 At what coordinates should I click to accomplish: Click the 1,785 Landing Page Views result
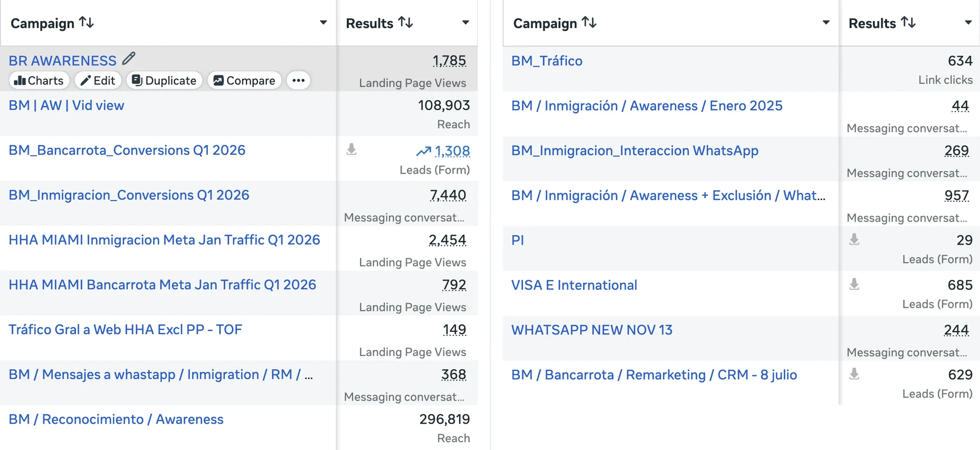pyautogui.click(x=449, y=61)
